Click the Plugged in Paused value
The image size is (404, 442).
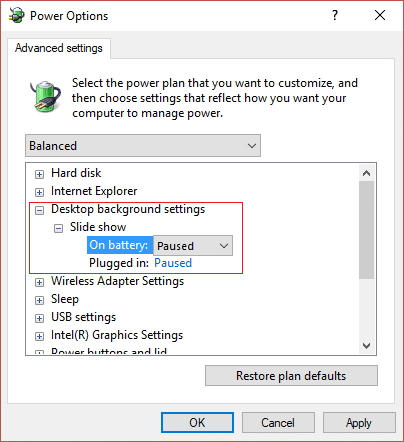click(173, 263)
